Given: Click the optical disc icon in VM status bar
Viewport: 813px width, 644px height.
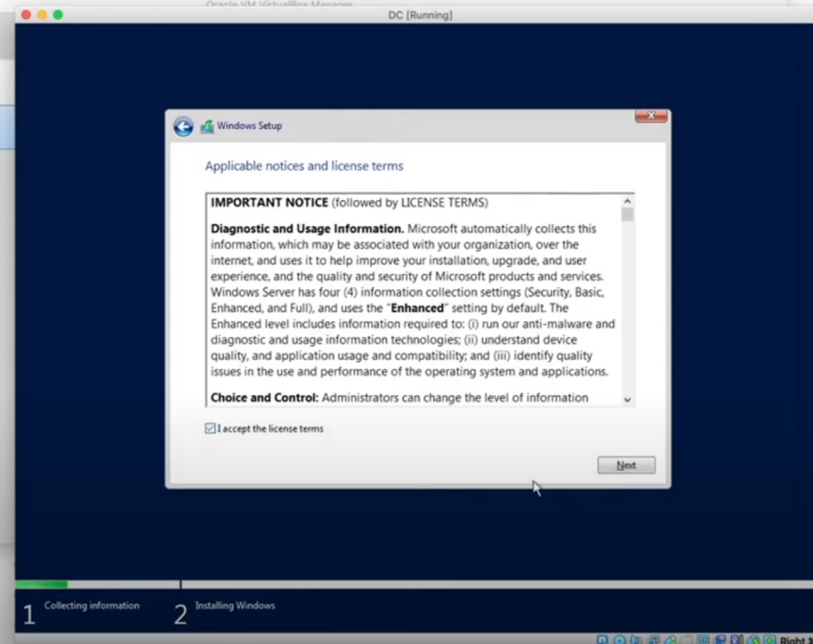Looking at the screenshot, I should pyautogui.click(x=619, y=640).
